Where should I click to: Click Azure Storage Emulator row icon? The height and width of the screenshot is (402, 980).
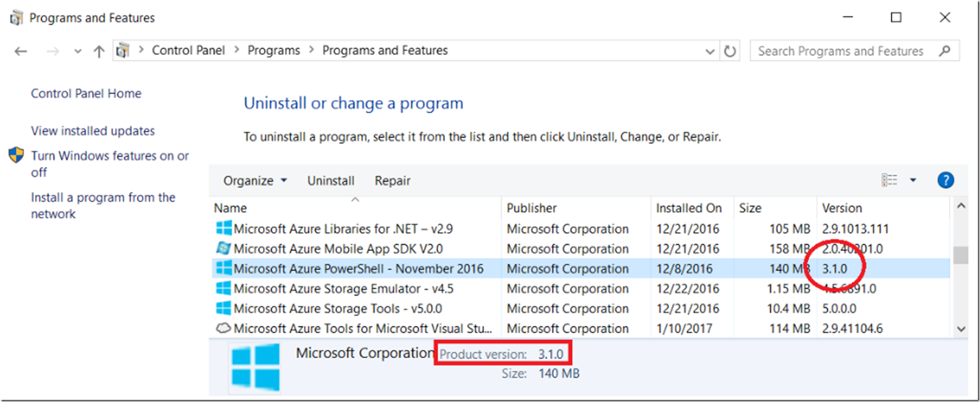[x=223, y=288]
